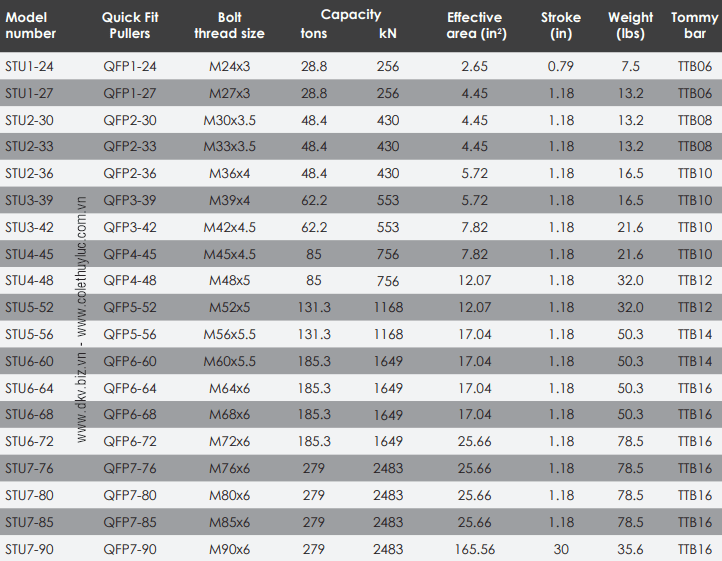The height and width of the screenshot is (561, 722).
Task: Click the Model number column header
Action: [x=30, y=25]
